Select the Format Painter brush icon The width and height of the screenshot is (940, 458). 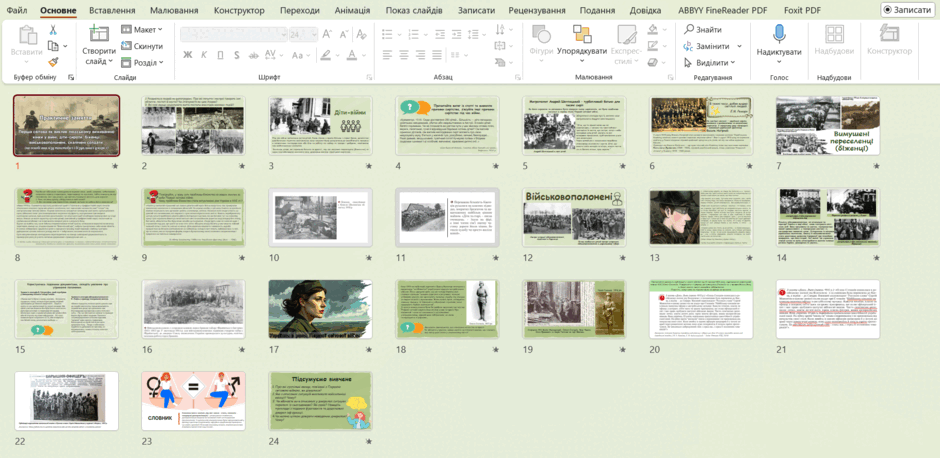click(53, 62)
